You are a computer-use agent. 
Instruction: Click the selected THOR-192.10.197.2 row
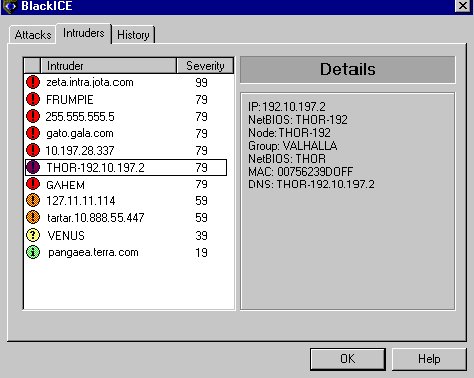point(126,167)
